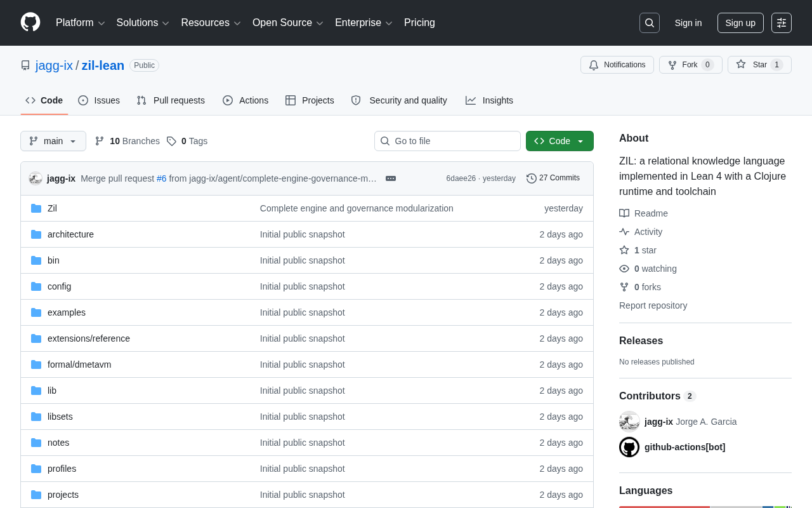
Task: Expand the Open Source menu
Action: click(x=288, y=23)
